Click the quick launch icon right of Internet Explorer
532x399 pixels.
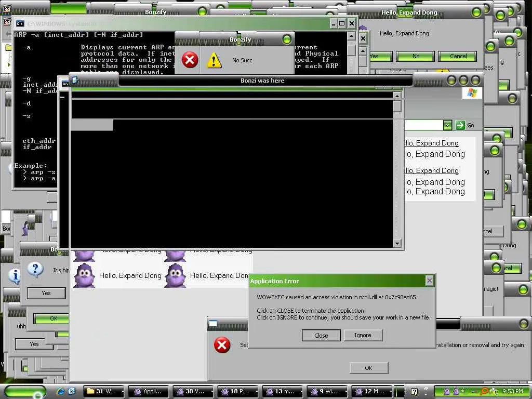(72, 391)
